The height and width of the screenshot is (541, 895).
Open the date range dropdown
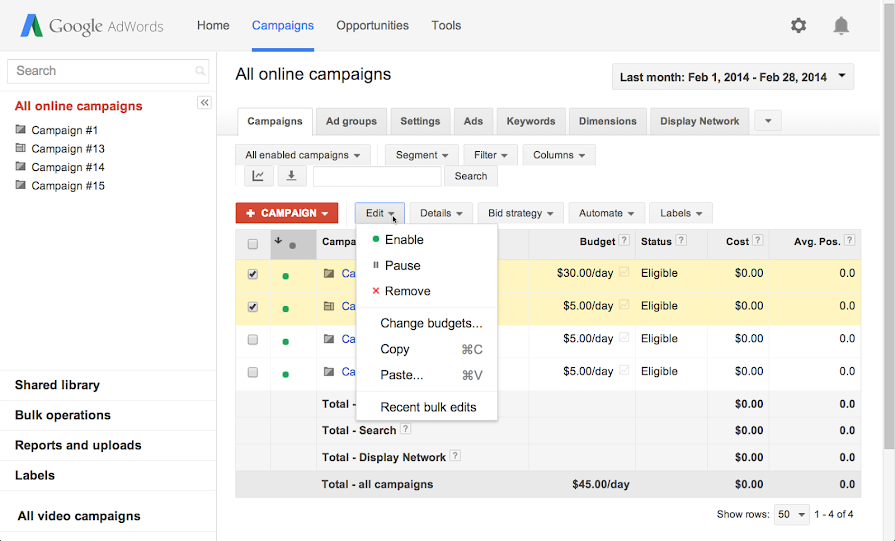733,77
